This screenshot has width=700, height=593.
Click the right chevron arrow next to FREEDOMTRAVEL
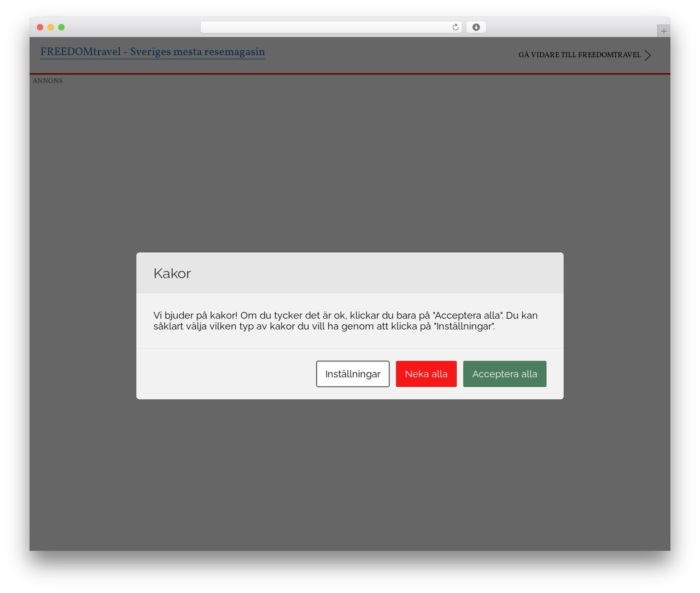tap(647, 55)
